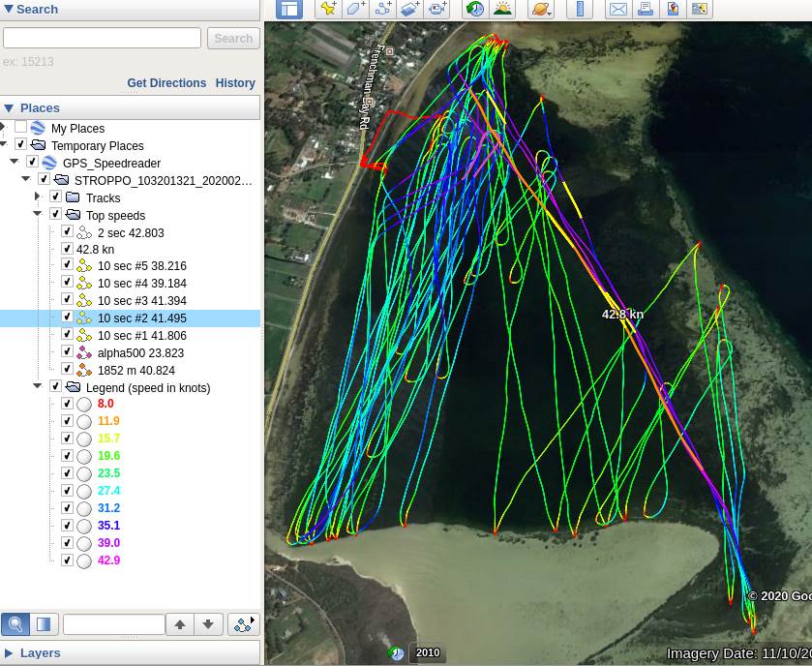Click into the Search input field

pyautogui.click(x=102, y=39)
